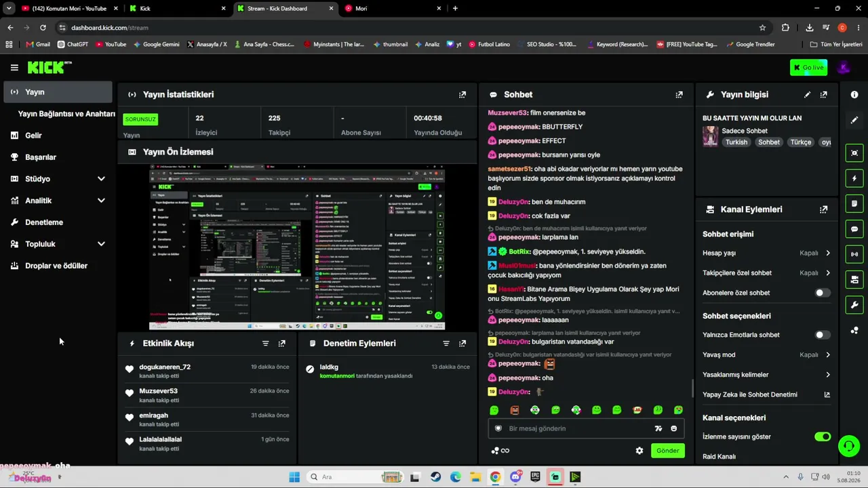Filter the Denetim Eylemleri list
This screenshot has height=488, width=868.
pos(446,344)
